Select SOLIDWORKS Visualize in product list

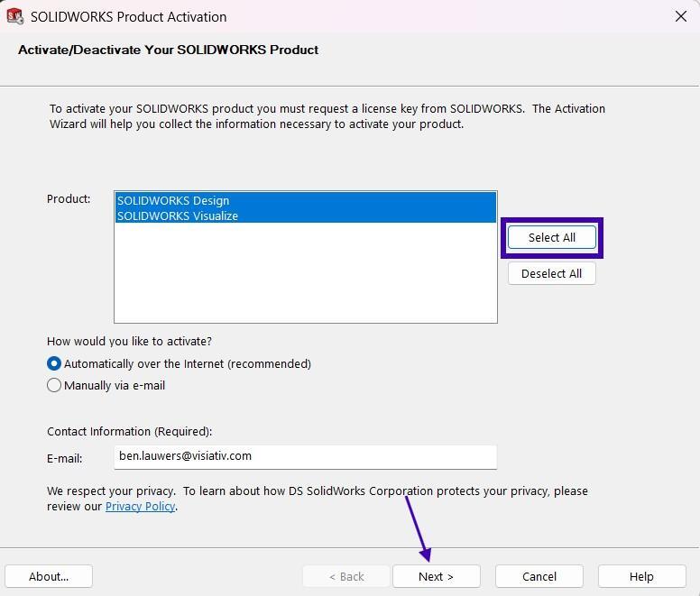(306, 215)
